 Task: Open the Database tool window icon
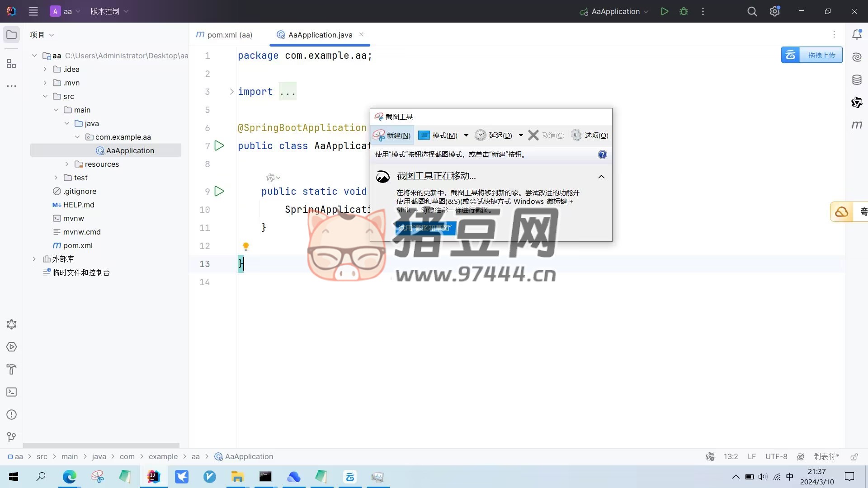click(857, 80)
